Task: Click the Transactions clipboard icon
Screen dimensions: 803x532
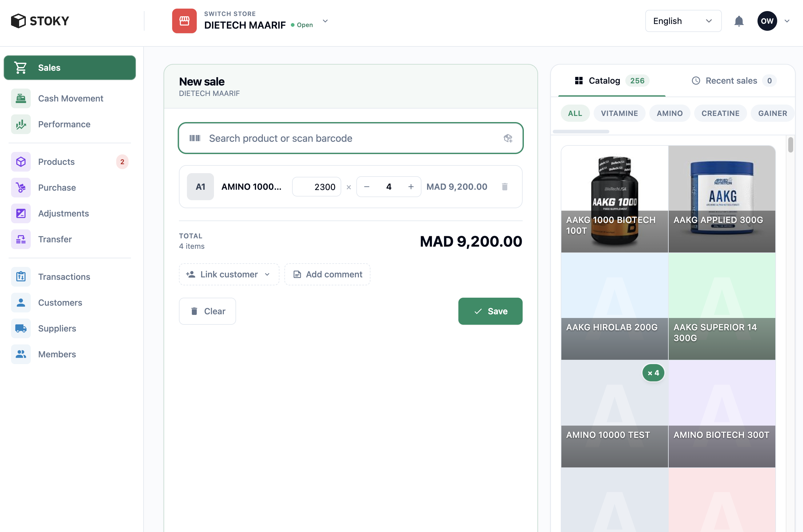Action: [x=21, y=276]
